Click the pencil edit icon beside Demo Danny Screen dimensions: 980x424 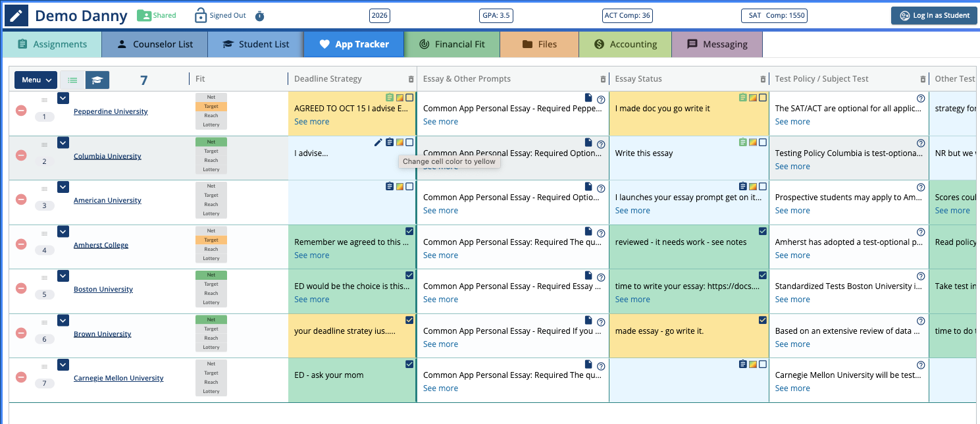point(16,16)
